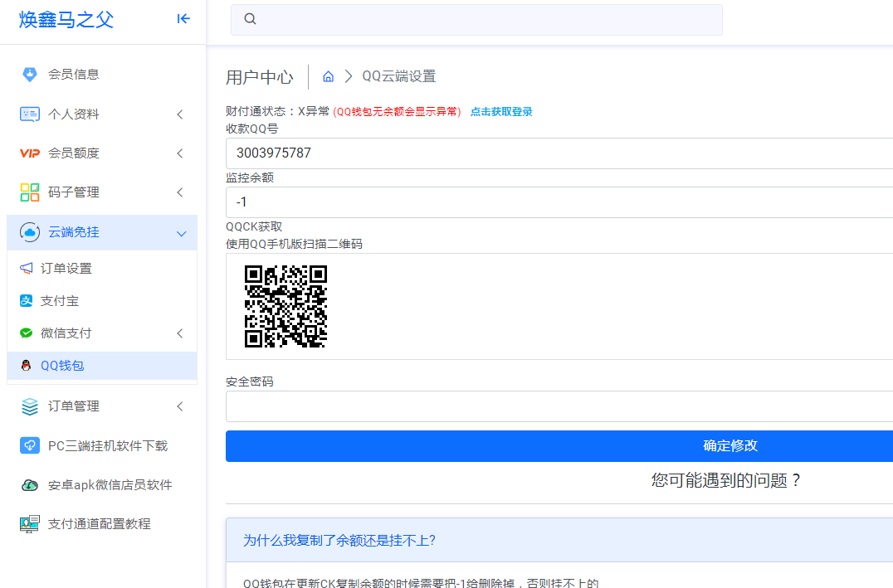Expand the 为什么我复制了余额还是挂不上 question
The image size is (893, 588).
(x=339, y=541)
